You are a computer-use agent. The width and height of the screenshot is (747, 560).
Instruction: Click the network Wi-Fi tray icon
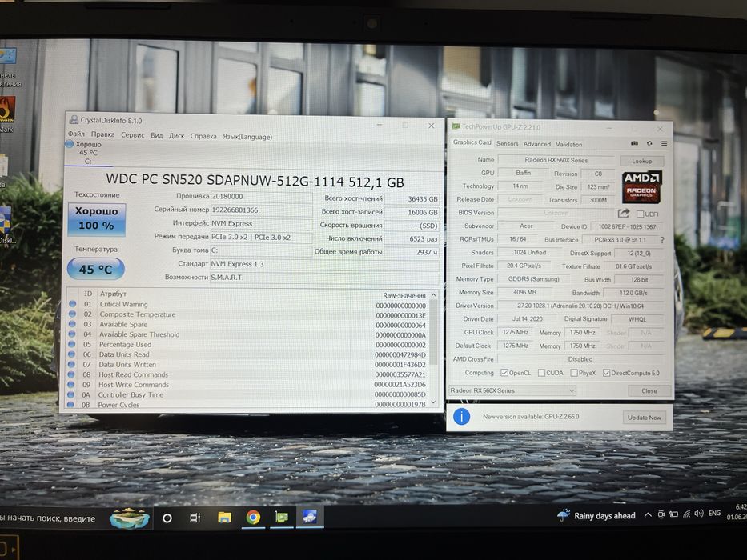coord(686,514)
